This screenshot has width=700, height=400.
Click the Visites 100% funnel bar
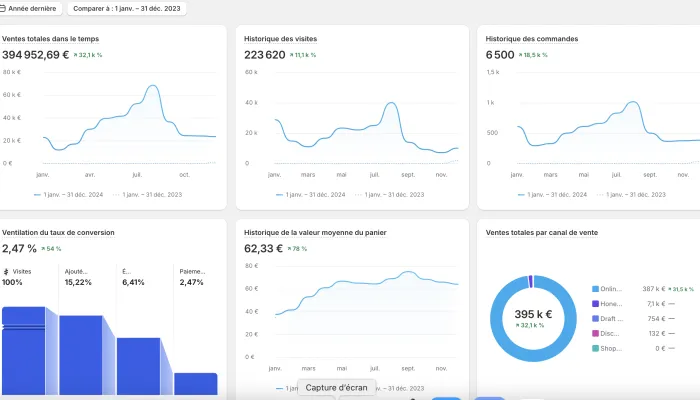tap(24, 351)
